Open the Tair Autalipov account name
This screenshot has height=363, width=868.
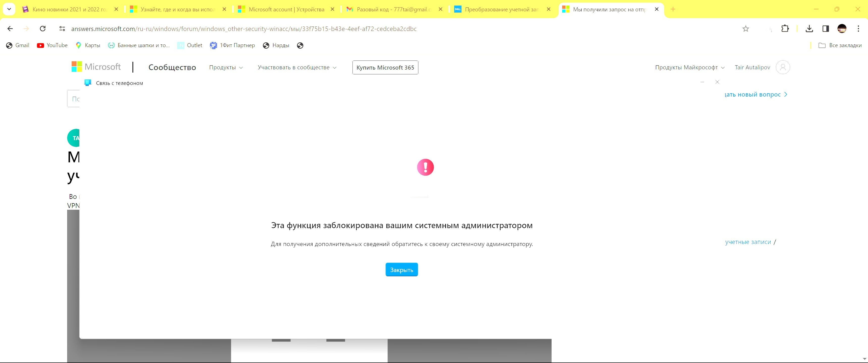point(752,67)
